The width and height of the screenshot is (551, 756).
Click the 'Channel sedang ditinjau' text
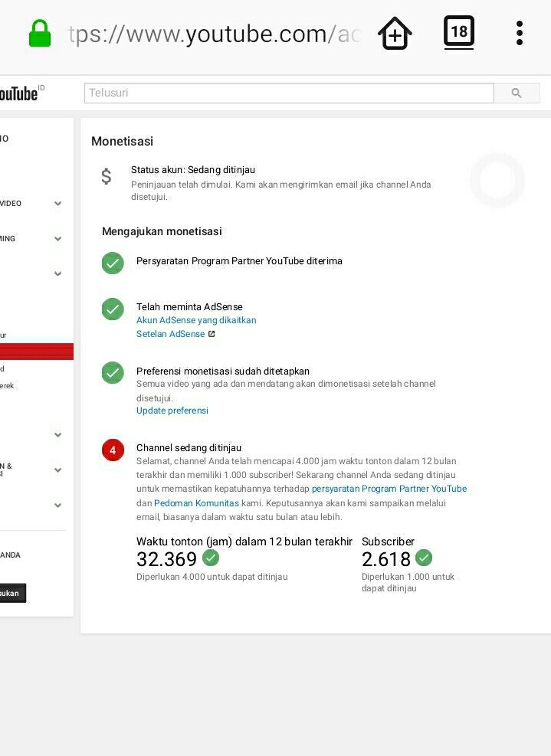[189, 447]
